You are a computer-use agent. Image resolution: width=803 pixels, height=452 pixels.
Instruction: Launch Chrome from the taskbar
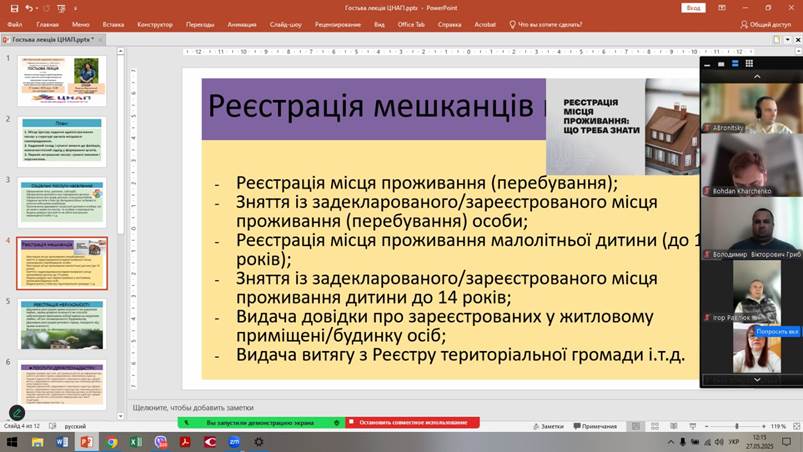(x=112, y=441)
